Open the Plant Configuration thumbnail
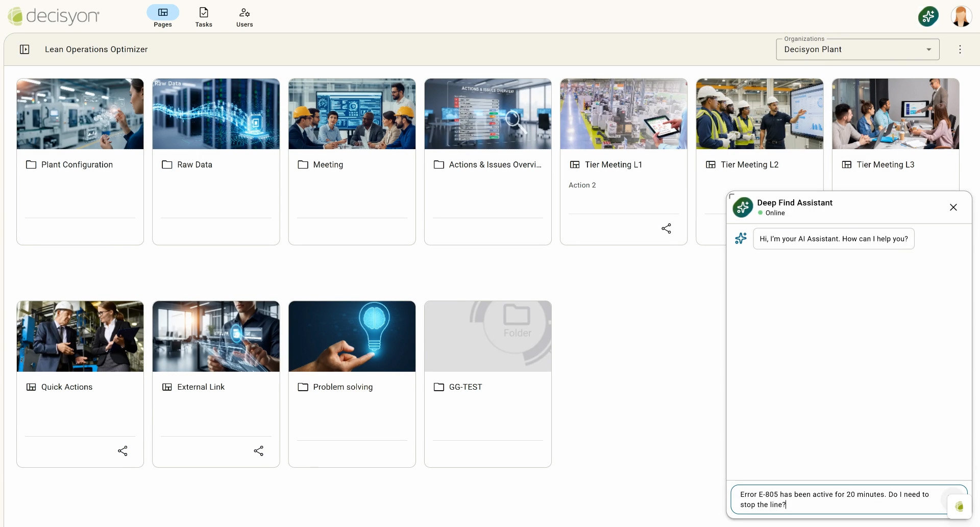The image size is (980, 527). 80,114
